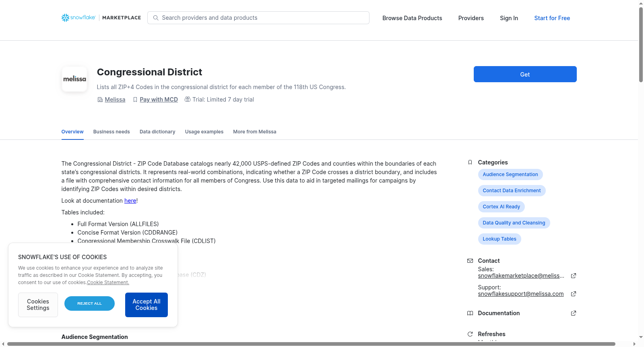
Task: Open Cookie Settings
Action: coord(38,305)
